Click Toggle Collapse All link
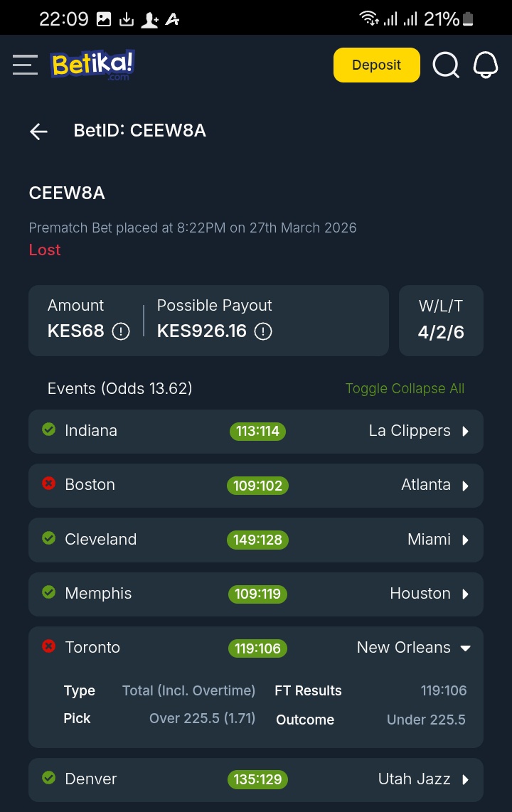The image size is (512, 812). [x=405, y=388]
